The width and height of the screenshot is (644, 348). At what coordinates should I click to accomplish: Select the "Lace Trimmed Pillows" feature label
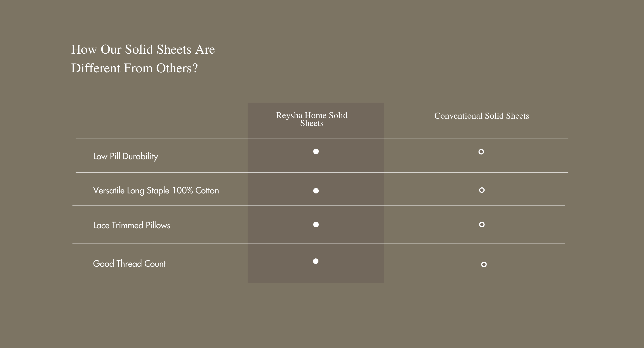tap(131, 225)
